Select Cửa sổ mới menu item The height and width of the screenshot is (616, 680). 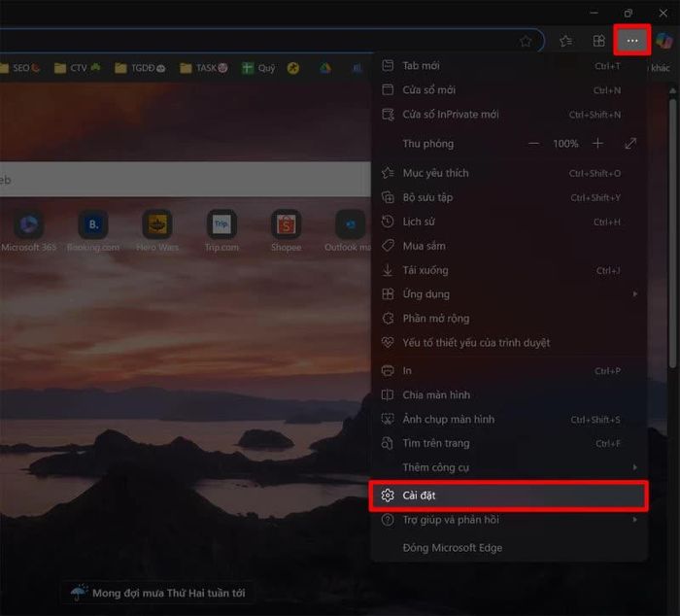point(509,90)
